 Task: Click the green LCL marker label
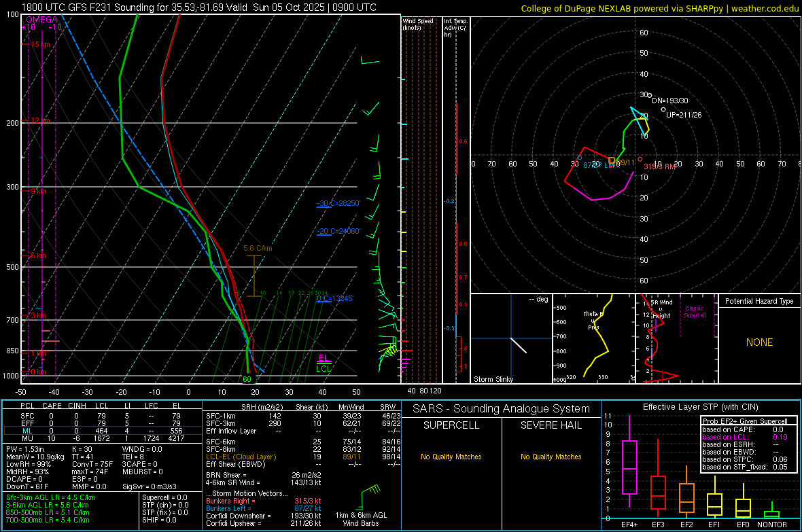(x=324, y=369)
